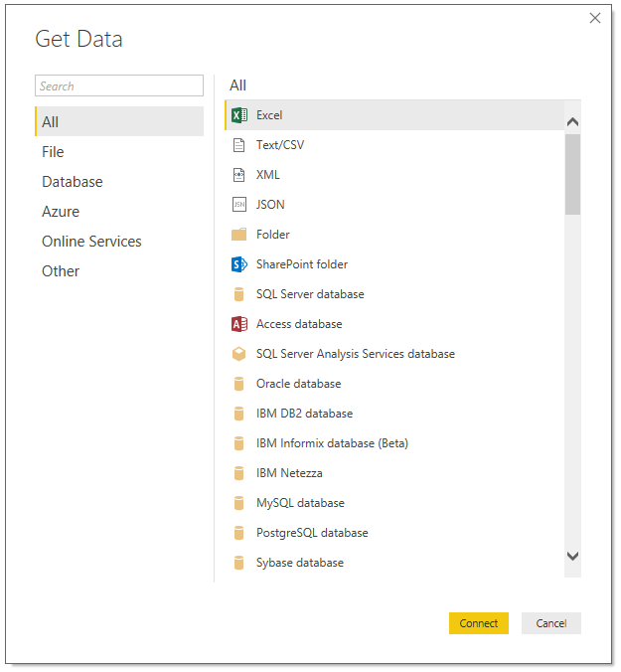
Task: Cancel the Get Data dialog
Action: point(550,623)
